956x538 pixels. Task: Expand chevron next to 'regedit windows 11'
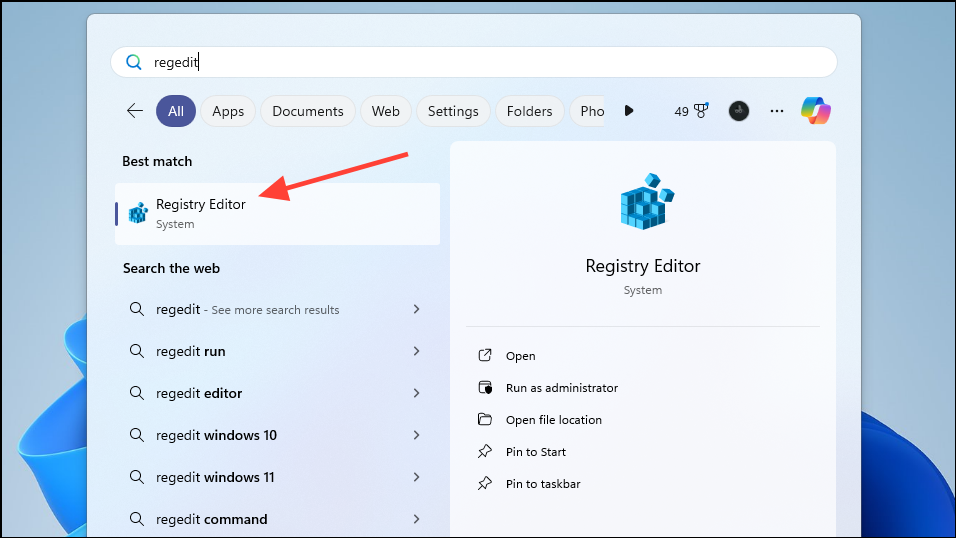coord(416,477)
